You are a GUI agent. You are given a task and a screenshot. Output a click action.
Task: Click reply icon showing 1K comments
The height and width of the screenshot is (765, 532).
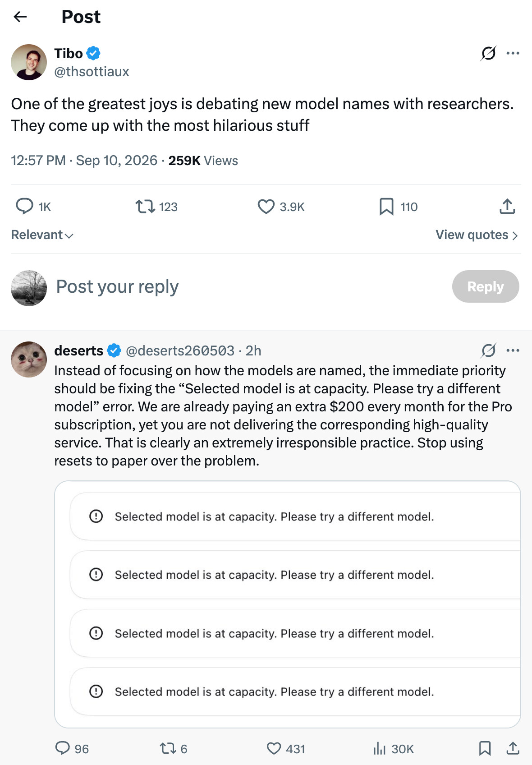(x=24, y=206)
